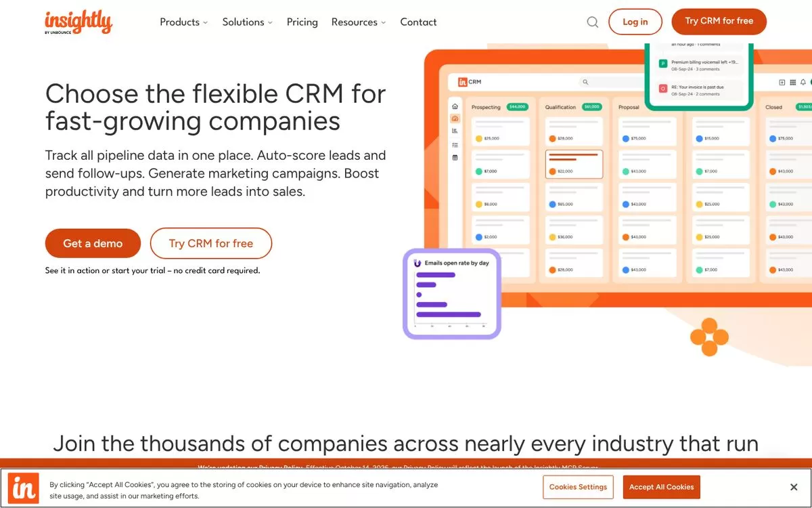The image size is (812, 508).
Task: Click 'RE: Your invoice is past due' notification
Action: 700,90
